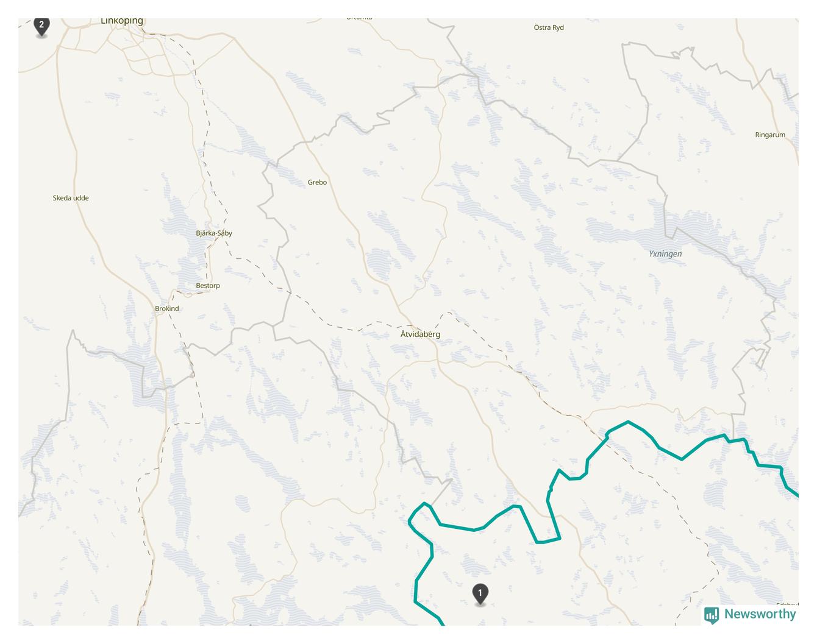Click the Brokind place label
Image resolution: width=817 pixels, height=644 pixels.
point(167,309)
